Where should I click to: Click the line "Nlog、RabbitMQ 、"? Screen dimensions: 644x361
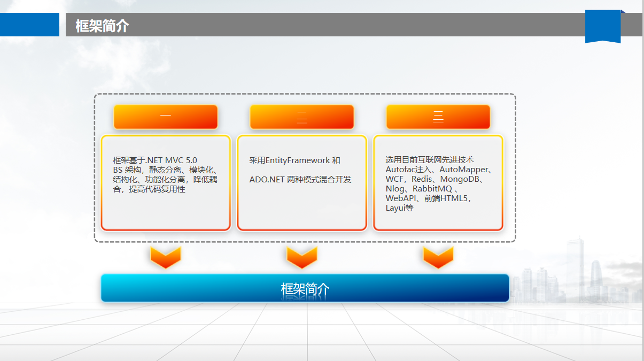[x=422, y=189]
